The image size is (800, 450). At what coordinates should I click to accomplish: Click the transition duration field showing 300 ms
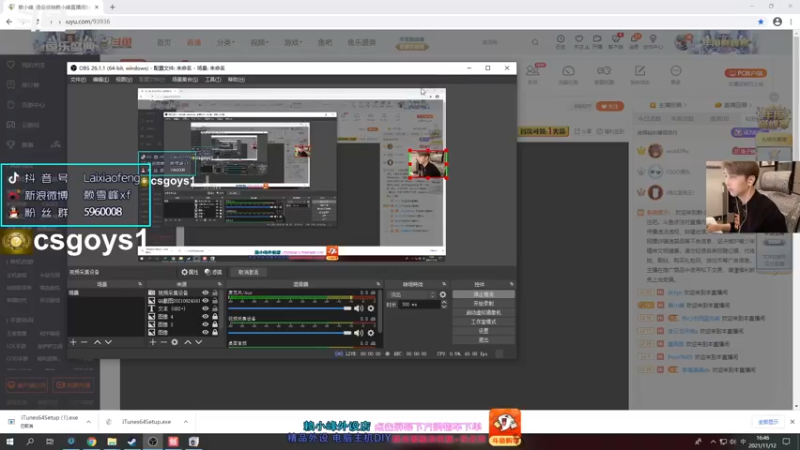tap(419, 304)
